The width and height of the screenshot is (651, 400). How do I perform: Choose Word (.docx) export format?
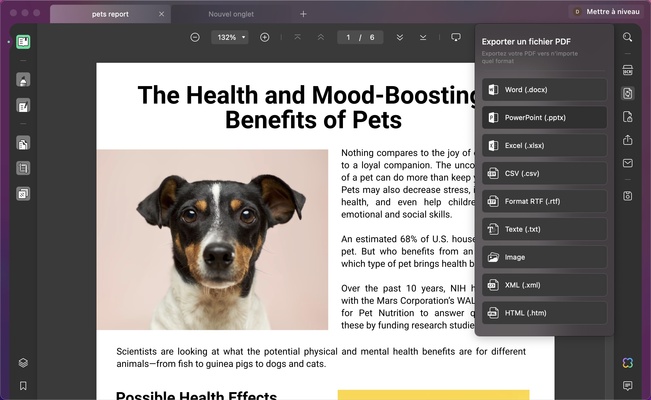pyautogui.click(x=544, y=90)
